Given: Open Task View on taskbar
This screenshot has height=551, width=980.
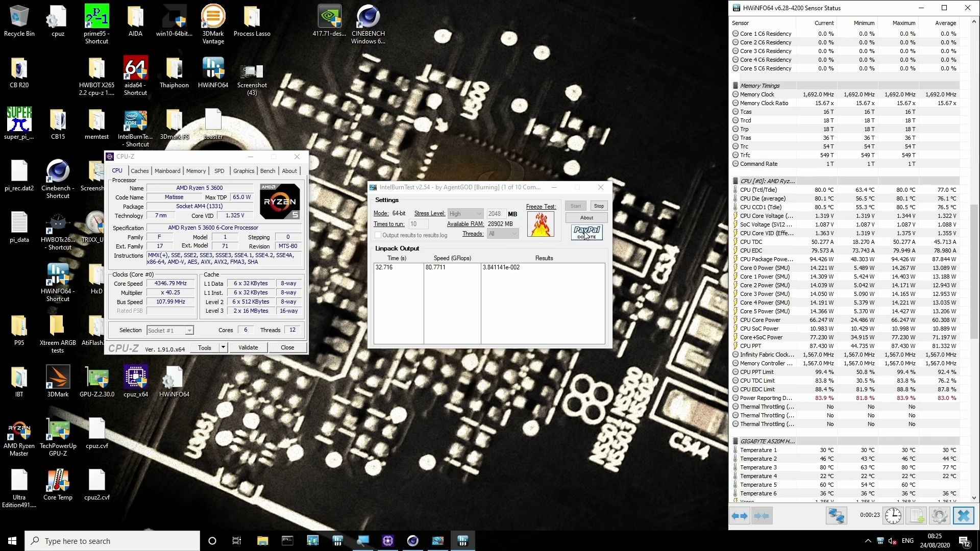Looking at the screenshot, I should [x=237, y=541].
